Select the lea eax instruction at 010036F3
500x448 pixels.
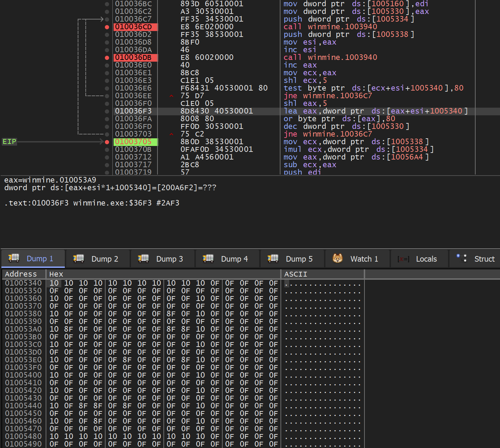click(376, 111)
